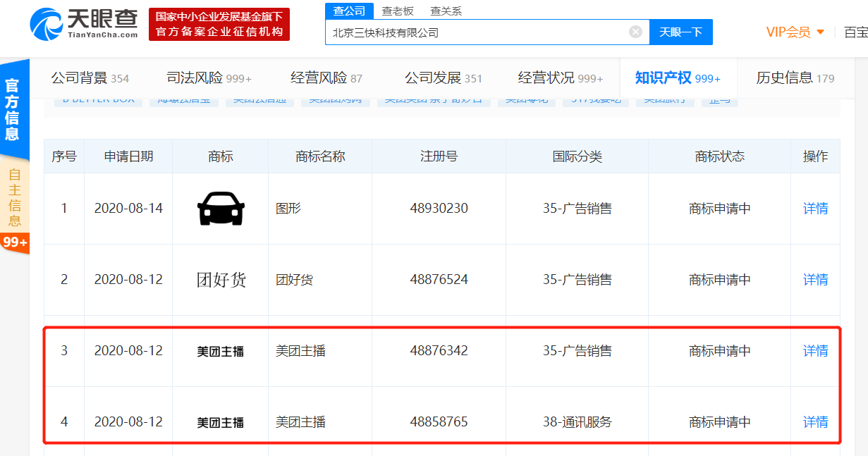
Task: Open the 历史信息 tab
Action: (x=795, y=78)
